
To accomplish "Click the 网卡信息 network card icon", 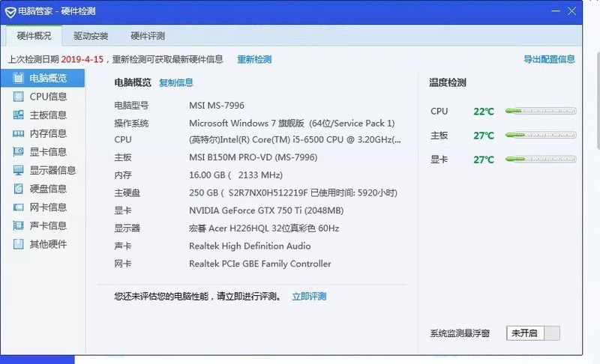I will click(x=18, y=207).
